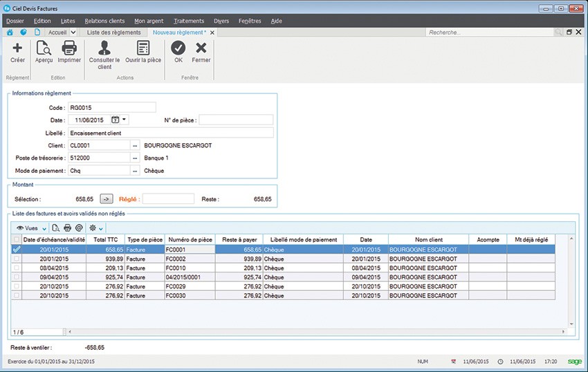Click the Imprimer printer icon
The width and height of the screenshot is (588, 372).
click(x=69, y=48)
